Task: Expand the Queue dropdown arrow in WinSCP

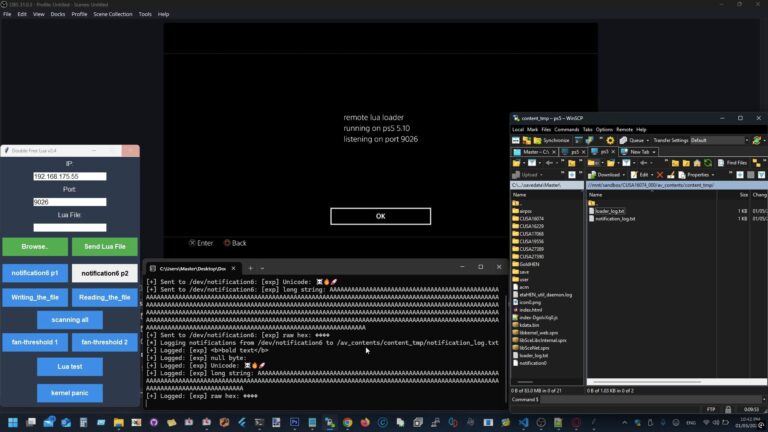Action: (x=648, y=141)
